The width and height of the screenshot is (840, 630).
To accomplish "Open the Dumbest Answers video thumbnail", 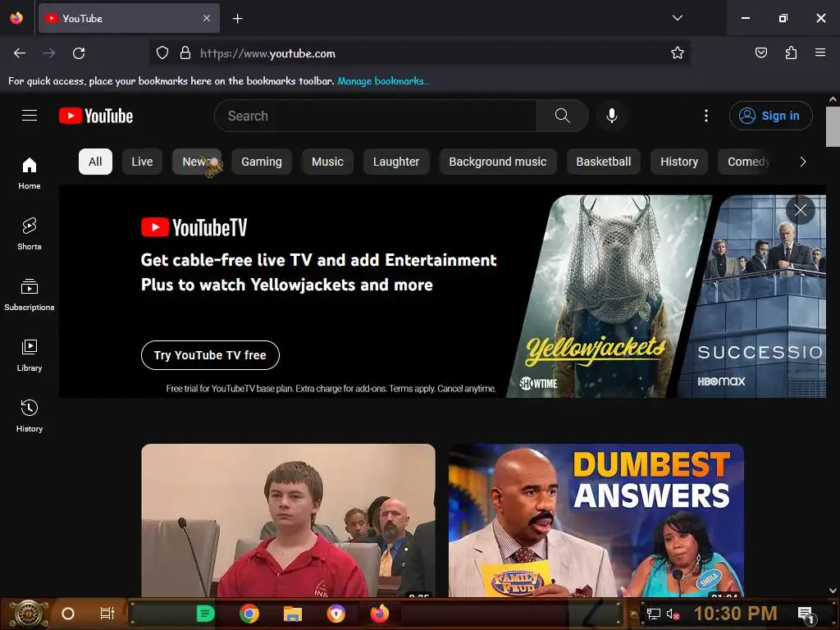I will tap(596, 520).
